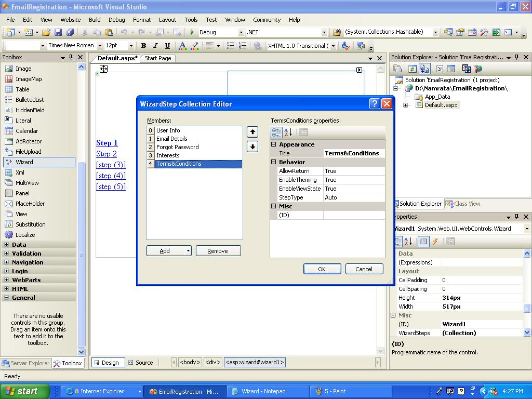The image size is (532, 399).
Task: Click Cancel in WizardStep Collection Editor
Action: pos(364,269)
